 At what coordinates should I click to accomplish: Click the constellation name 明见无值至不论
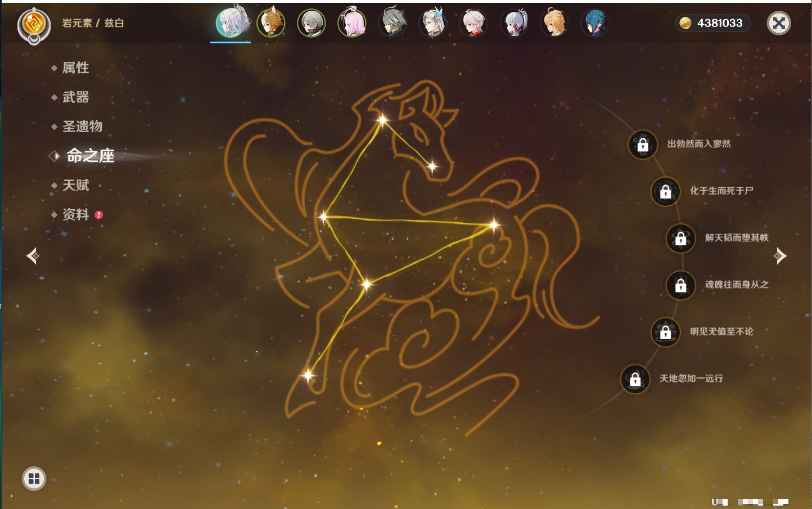(721, 332)
